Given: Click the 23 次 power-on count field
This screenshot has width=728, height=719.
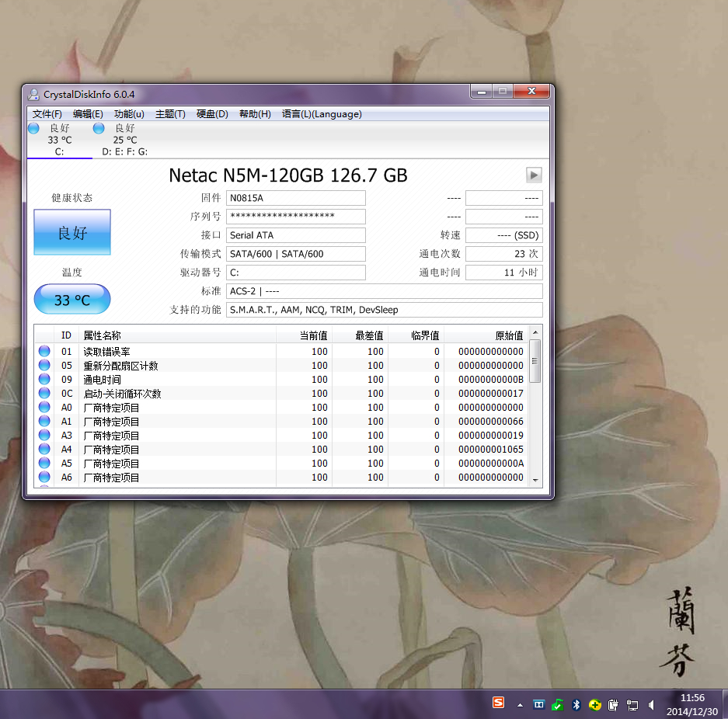Looking at the screenshot, I should click(504, 254).
